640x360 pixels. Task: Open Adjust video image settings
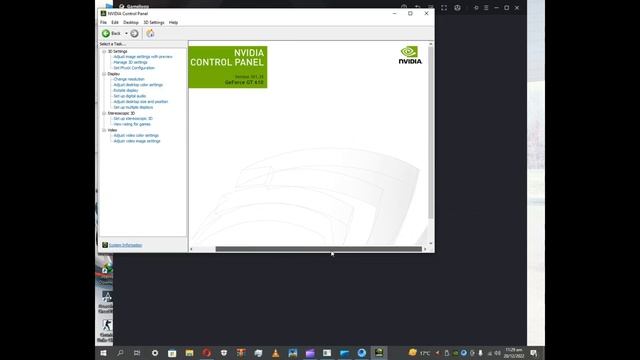coord(137,141)
